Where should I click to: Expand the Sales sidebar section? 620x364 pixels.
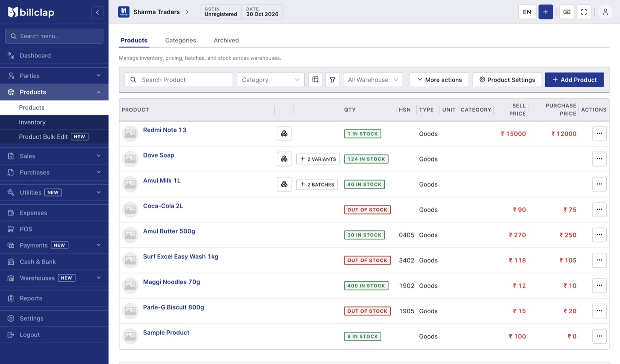(54, 156)
